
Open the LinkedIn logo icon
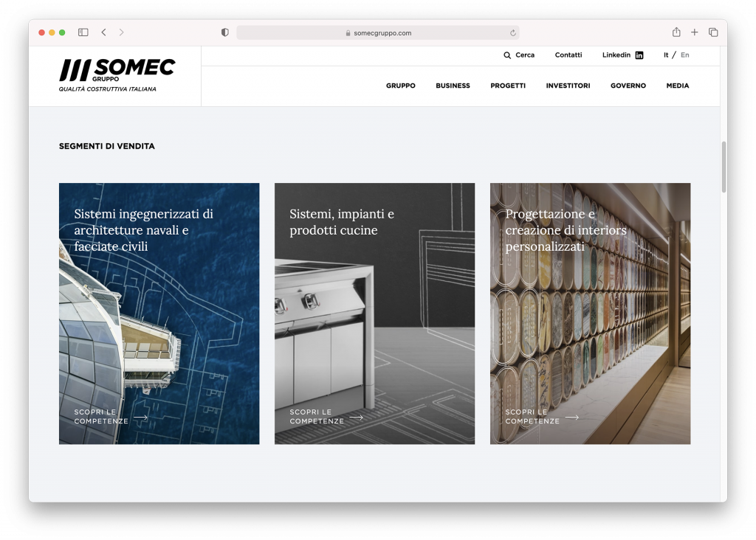(x=639, y=55)
